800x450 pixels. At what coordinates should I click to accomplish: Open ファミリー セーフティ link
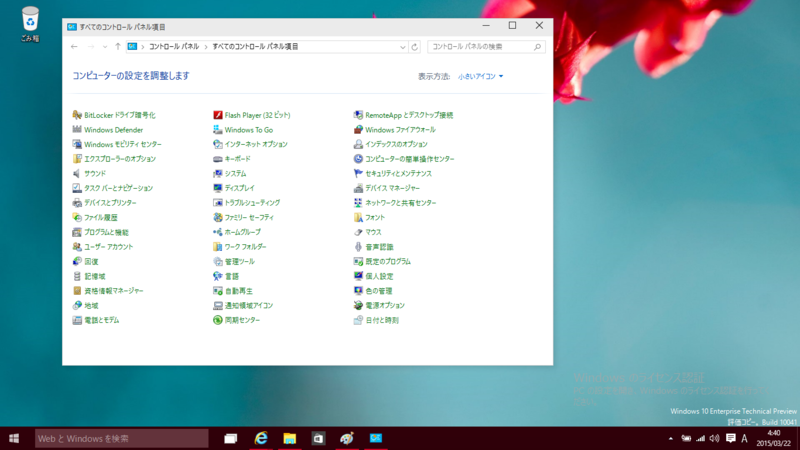pyautogui.click(x=249, y=217)
